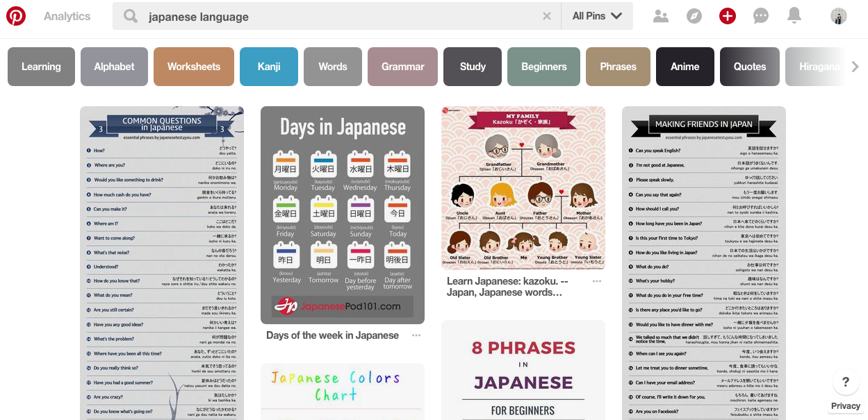Select the Beginners topic chip
The height and width of the screenshot is (420, 868).
tap(543, 67)
